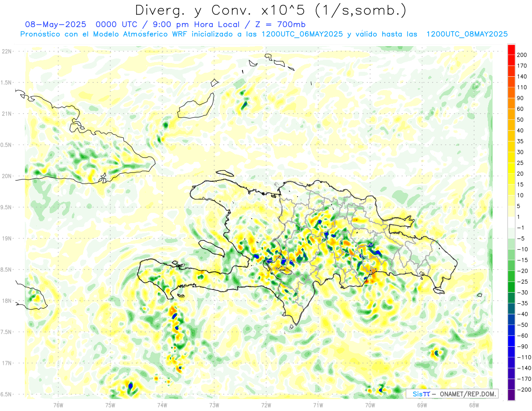The height and width of the screenshot is (411, 532).
Task: Click the '8.5N' latitude label
Action: (7, 270)
